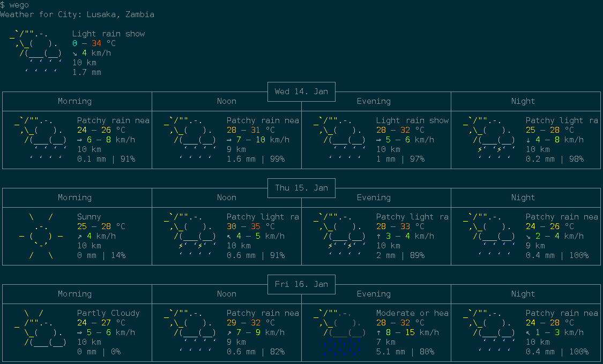Click the Fri 16. Jan date header
603x364 pixels.
[x=301, y=284]
